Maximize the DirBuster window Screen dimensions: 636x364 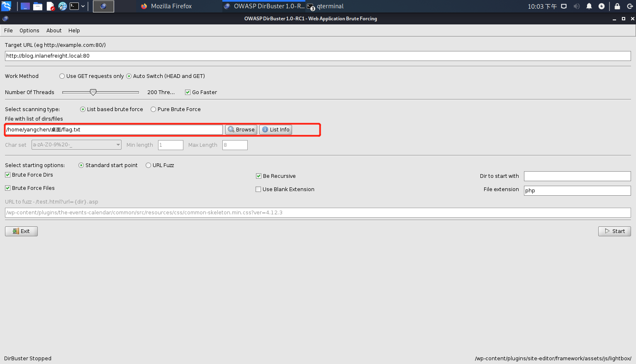(x=624, y=19)
